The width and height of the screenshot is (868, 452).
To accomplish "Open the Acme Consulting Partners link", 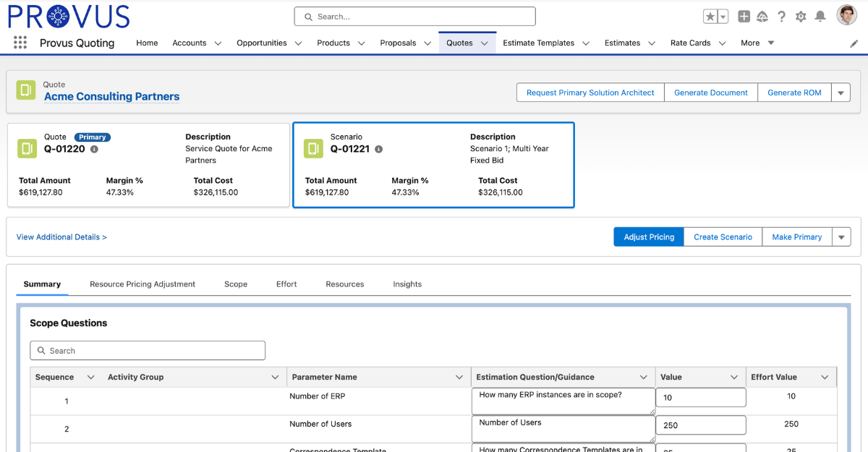I will pos(111,96).
